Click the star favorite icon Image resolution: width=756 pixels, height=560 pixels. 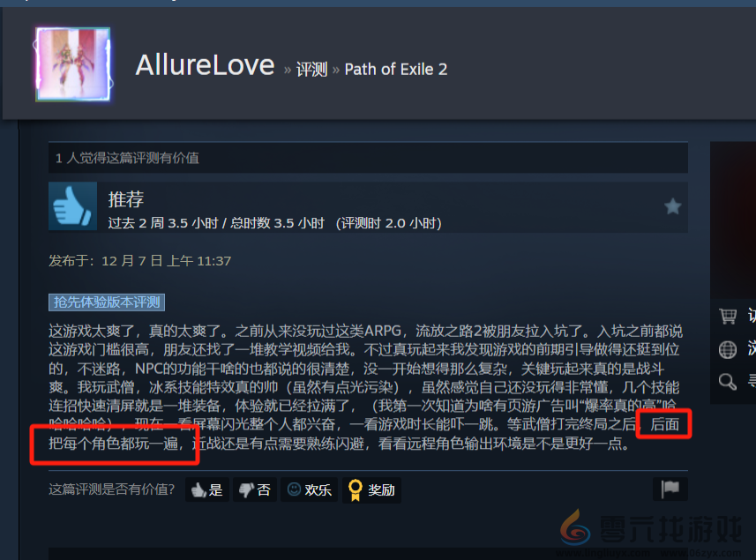pyautogui.click(x=672, y=206)
